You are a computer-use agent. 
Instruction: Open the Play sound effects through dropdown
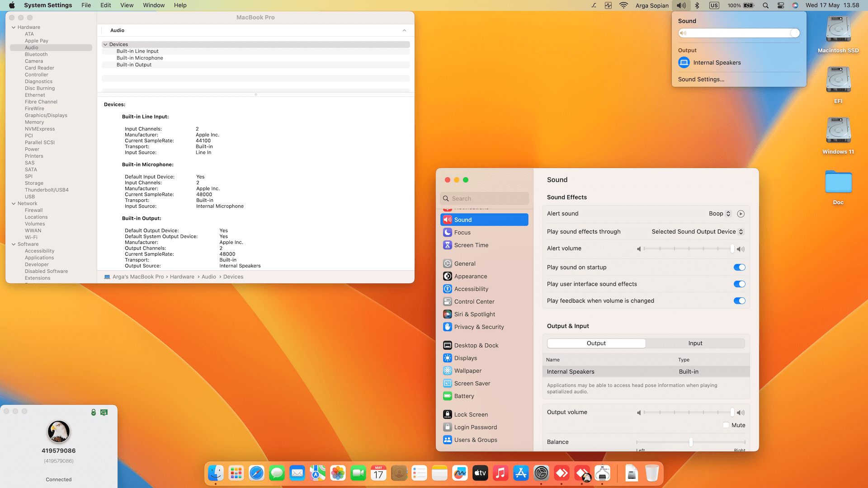tap(698, 232)
